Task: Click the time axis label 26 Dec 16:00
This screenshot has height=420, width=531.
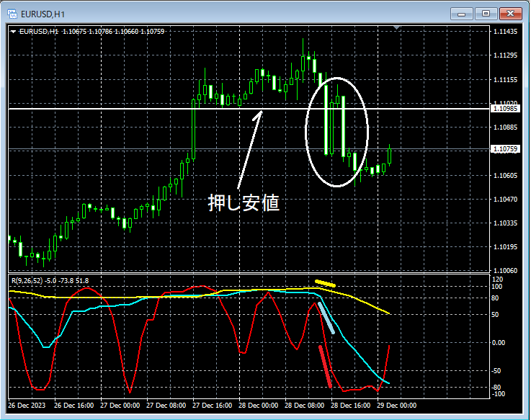Action: click(73, 406)
